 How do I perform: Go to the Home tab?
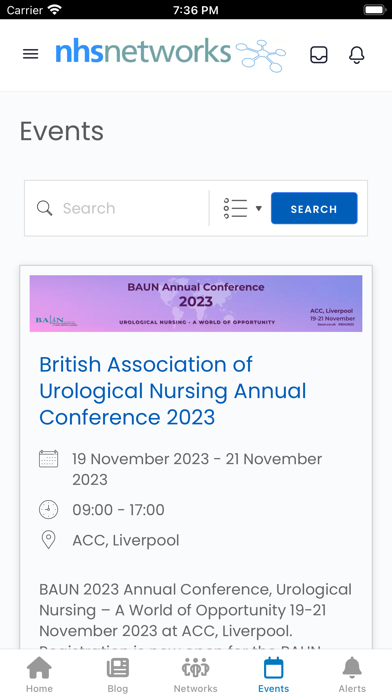(39, 674)
